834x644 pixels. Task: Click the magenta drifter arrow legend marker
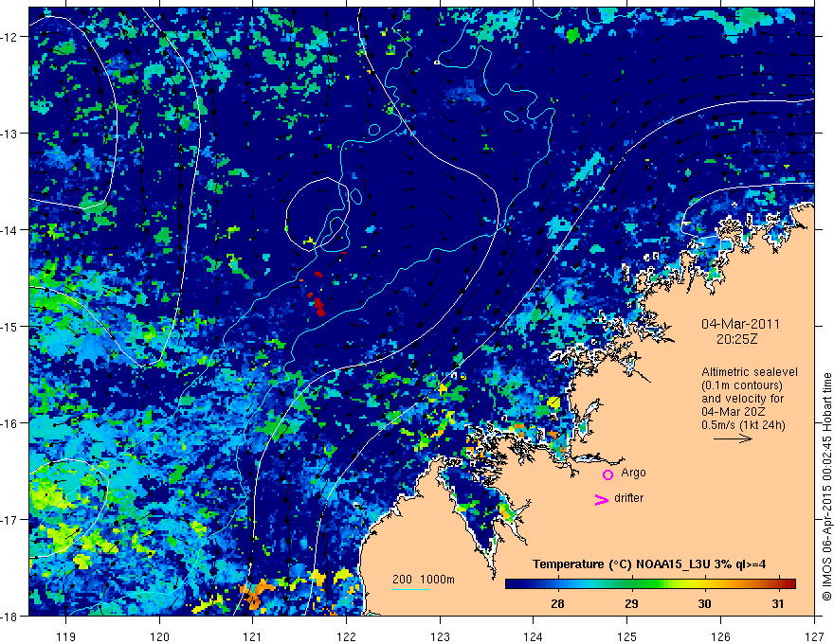click(602, 500)
